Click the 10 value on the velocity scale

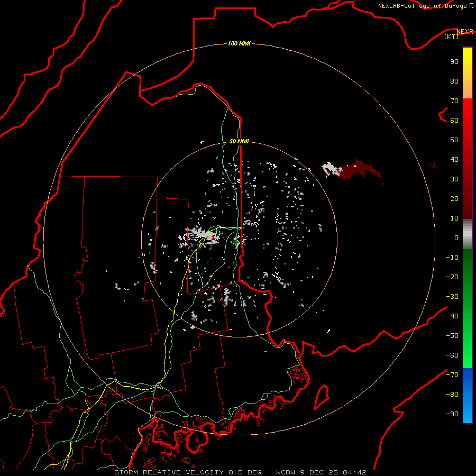pyautogui.click(x=454, y=218)
